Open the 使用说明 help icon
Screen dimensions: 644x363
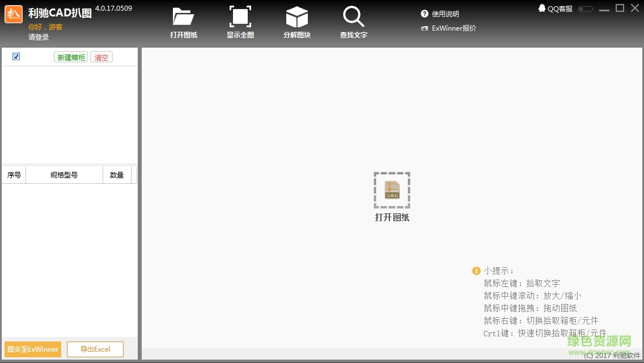425,14
